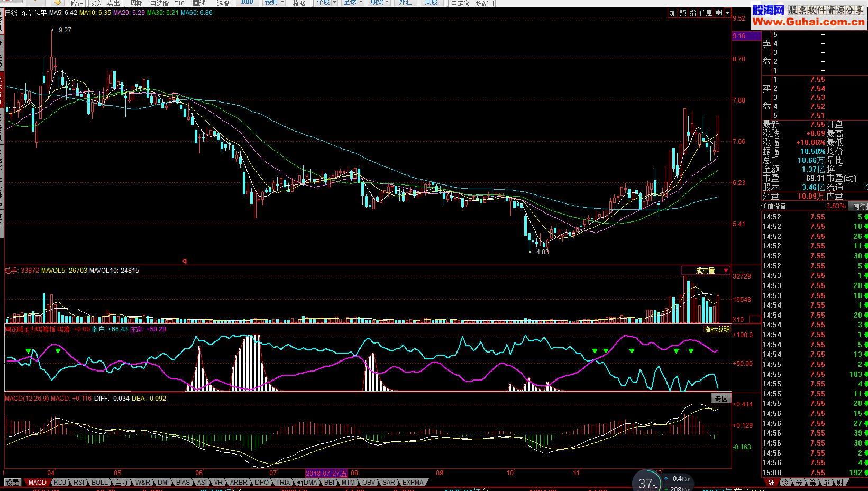868x491 pixels.
Task: Select the 画线 drawing tool
Action: tap(199, 3)
